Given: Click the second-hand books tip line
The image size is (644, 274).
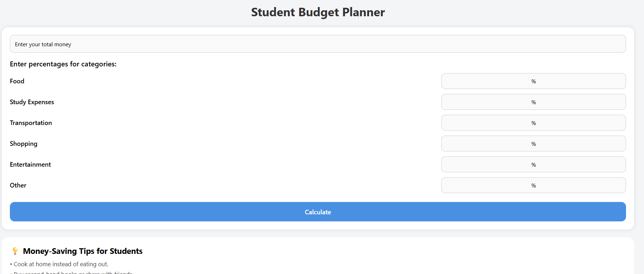Looking at the screenshot, I should coord(73,272).
